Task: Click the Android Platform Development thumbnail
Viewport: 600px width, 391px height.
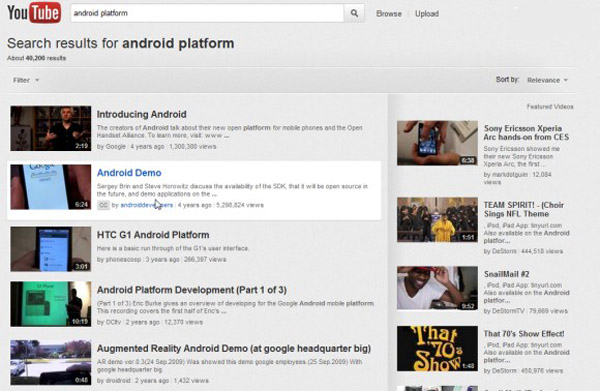Action: point(51,304)
